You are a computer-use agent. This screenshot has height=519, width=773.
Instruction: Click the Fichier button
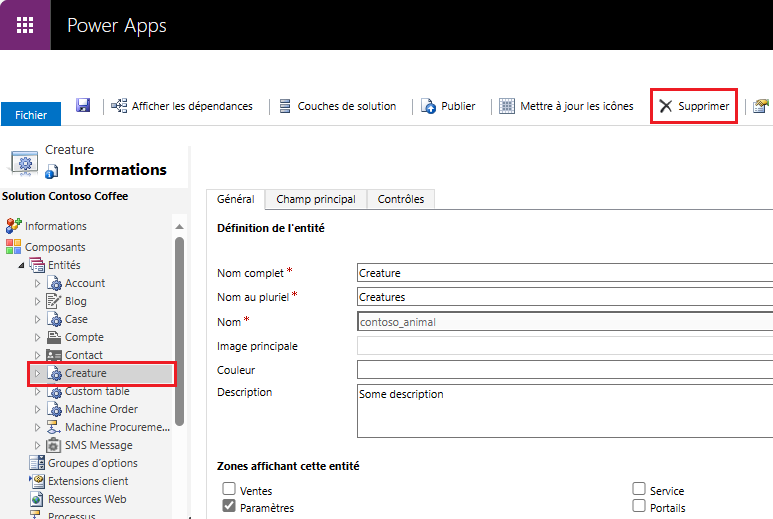(x=31, y=115)
